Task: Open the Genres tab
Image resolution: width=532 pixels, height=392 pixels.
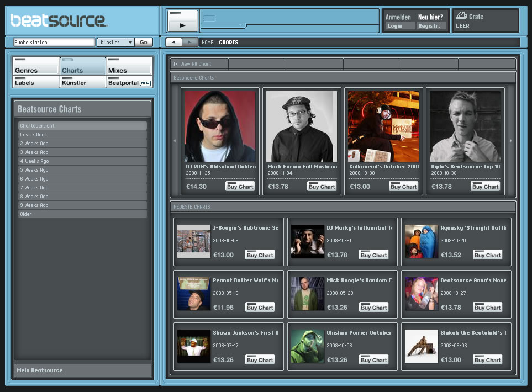Action: [x=36, y=66]
